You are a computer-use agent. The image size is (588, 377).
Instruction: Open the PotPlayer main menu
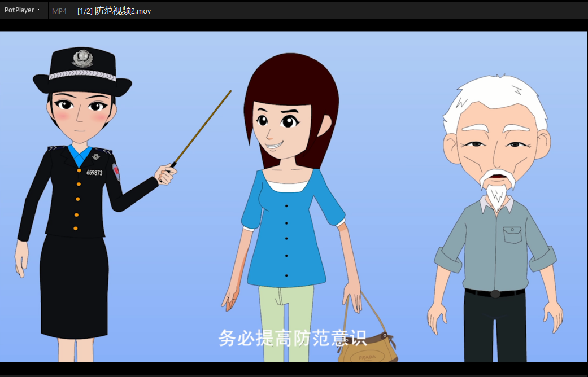19,10
